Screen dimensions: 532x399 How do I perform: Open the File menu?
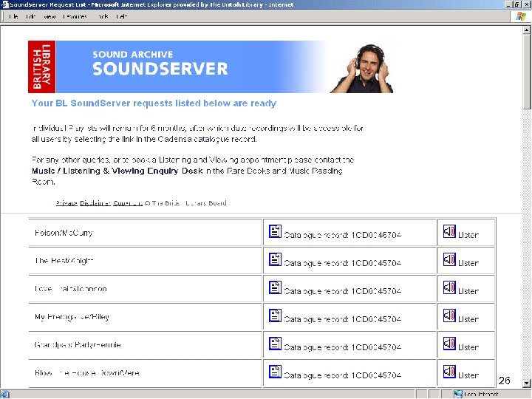(x=13, y=16)
